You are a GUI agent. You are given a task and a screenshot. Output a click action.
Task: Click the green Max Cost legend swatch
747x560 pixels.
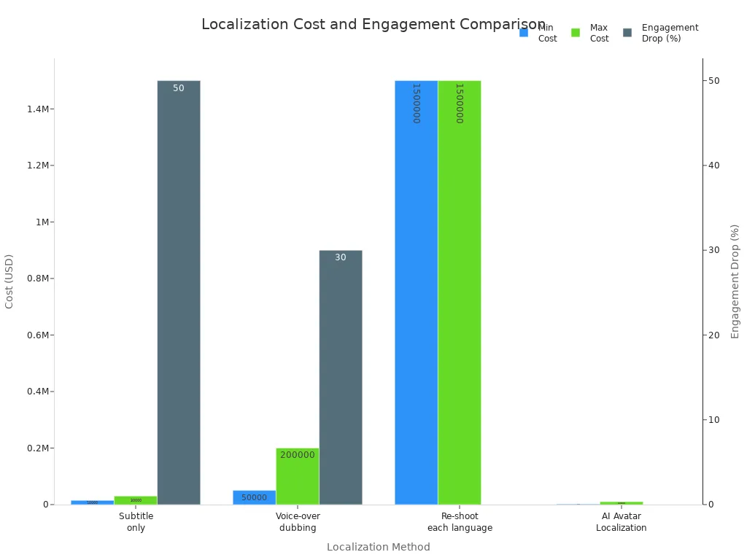point(576,31)
